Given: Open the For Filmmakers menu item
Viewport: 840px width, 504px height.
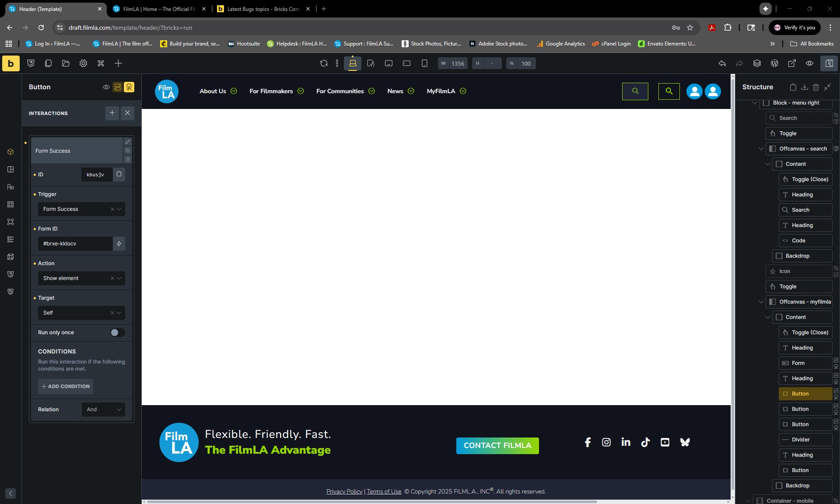Looking at the screenshot, I should click(271, 91).
